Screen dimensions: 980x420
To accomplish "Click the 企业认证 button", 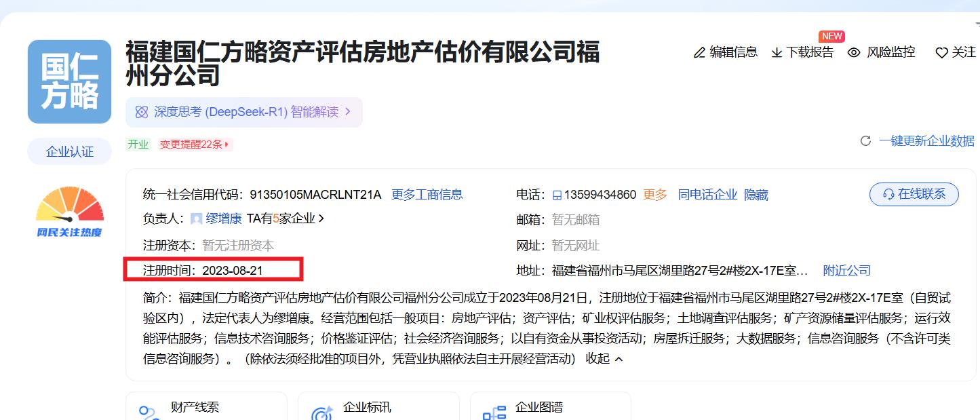I will (69, 152).
